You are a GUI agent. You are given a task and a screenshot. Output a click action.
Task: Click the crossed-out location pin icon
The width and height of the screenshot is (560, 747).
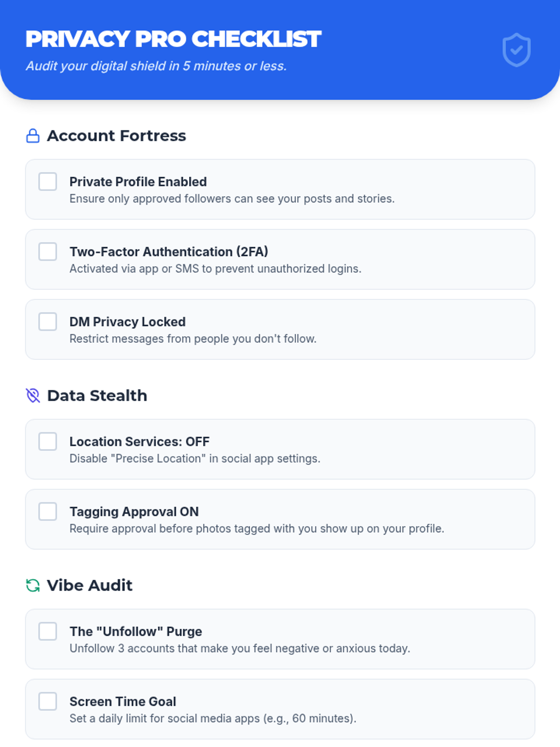[x=33, y=395]
